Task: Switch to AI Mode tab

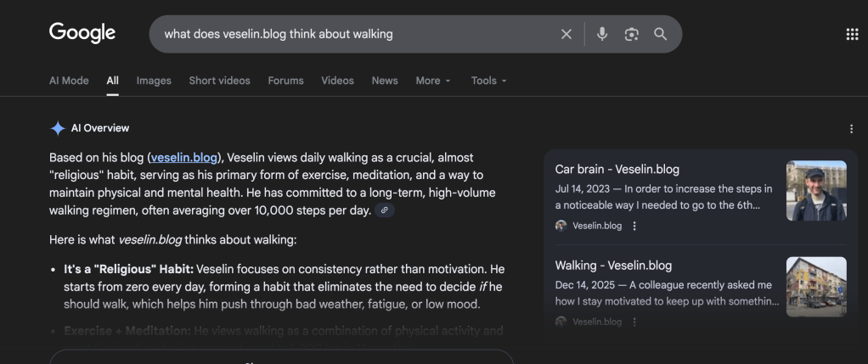Action: pyautogui.click(x=69, y=81)
